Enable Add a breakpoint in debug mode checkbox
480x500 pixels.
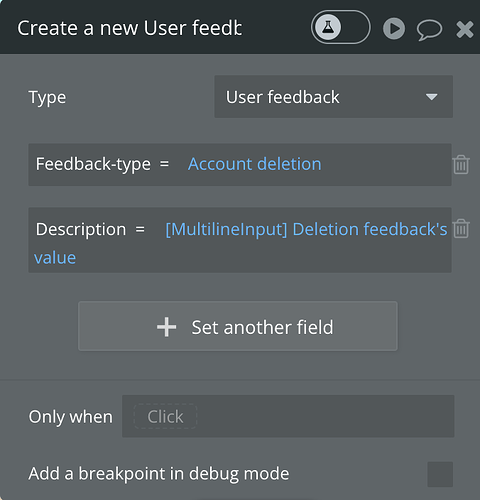(x=440, y=474)
